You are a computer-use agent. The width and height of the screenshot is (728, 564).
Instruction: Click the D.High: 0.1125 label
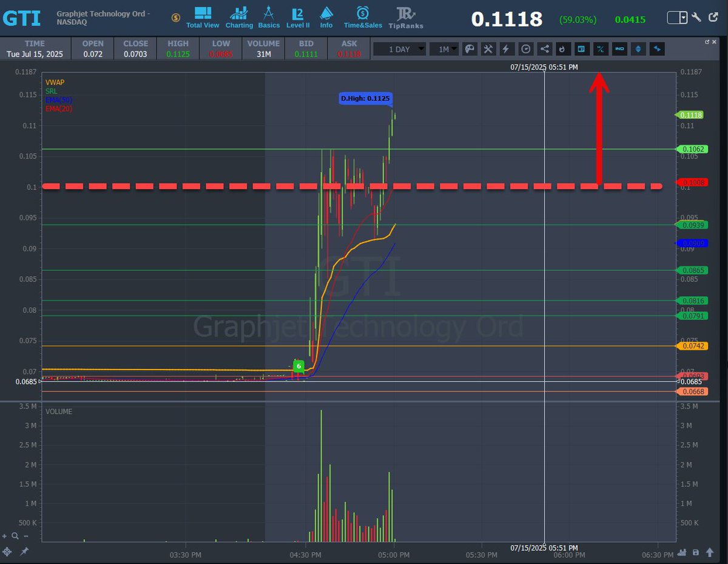[365, 98]
